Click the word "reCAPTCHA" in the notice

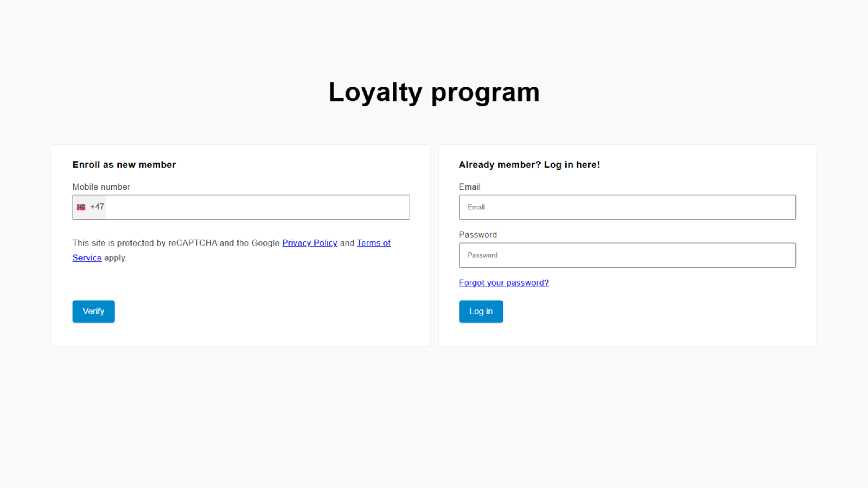[193, 243]
